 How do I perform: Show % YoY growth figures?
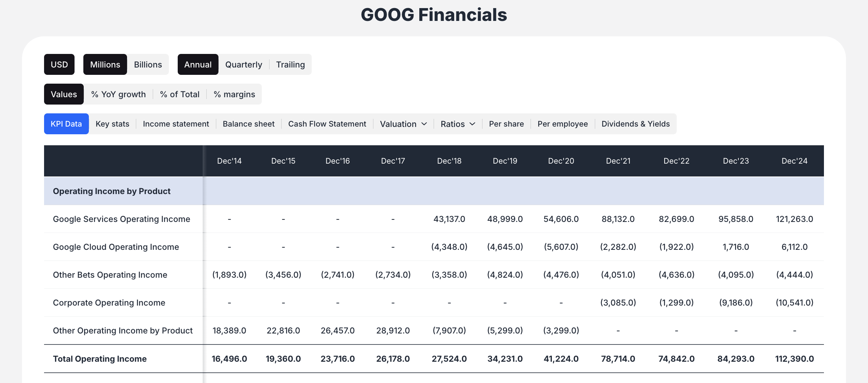coord(118,94)
